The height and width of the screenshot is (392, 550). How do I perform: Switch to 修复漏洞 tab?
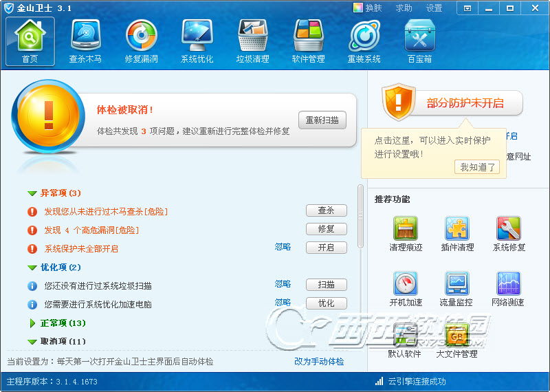click(142, 41)
